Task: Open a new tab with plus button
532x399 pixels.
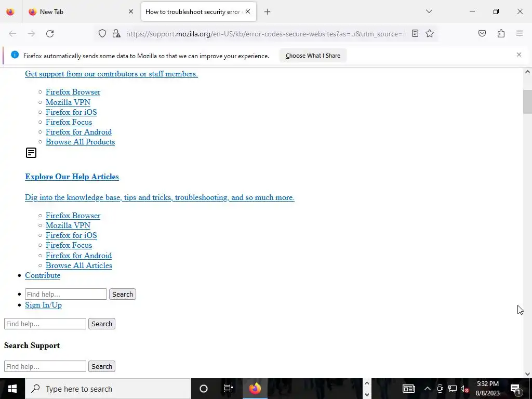Action: [268, 12]
